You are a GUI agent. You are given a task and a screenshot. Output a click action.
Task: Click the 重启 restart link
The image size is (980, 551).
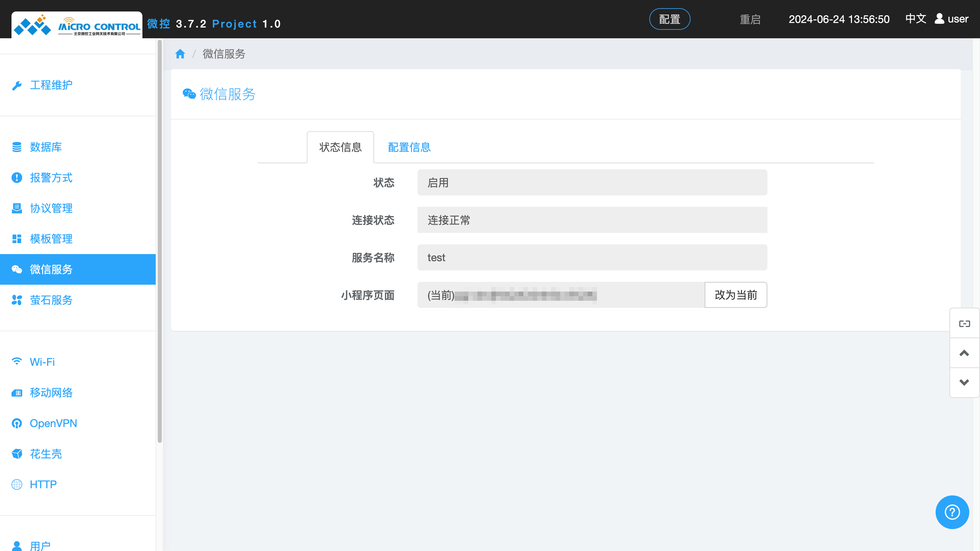click(750, 19)
